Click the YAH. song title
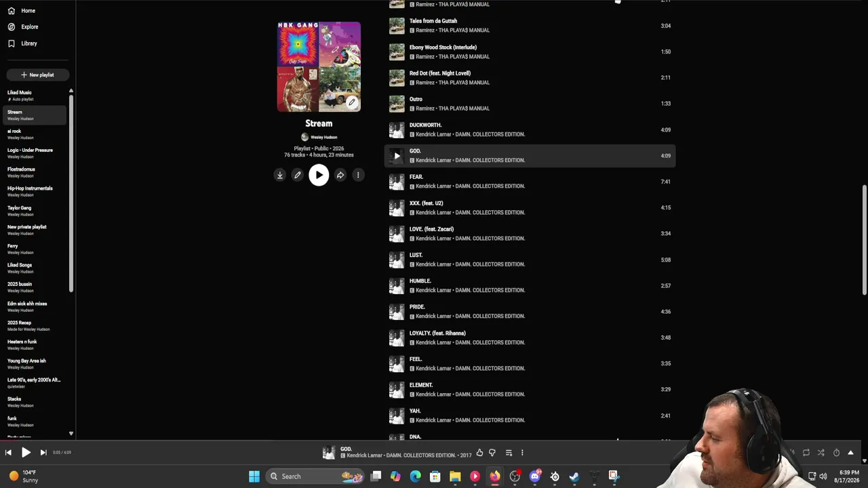868x488 pixels. [415, 411]
